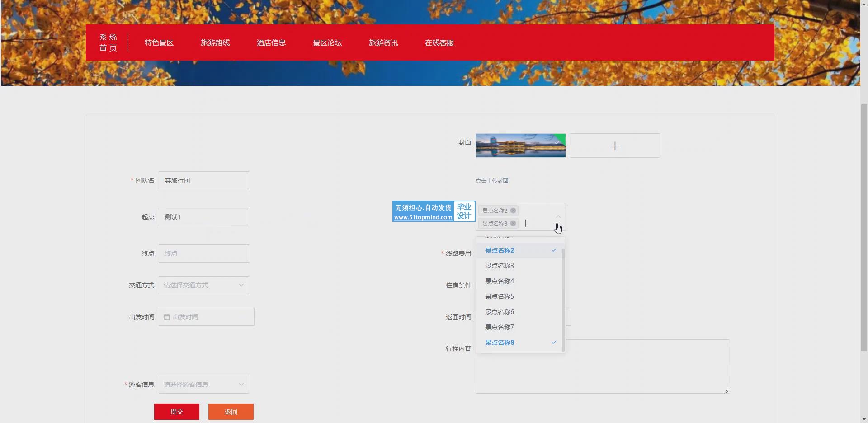
Task: Click the page scrollbar down arrow
Action: pyautogui.click(x=864, y=419)
